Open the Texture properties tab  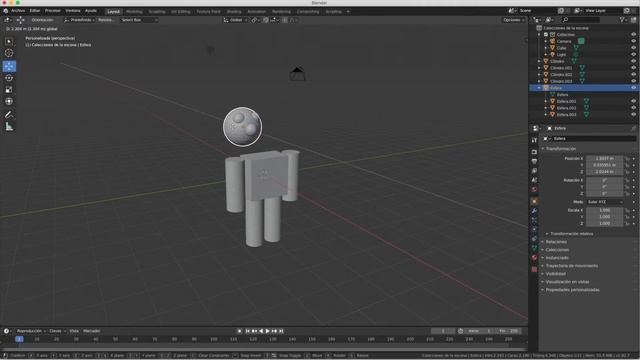(x=534, y=269)
